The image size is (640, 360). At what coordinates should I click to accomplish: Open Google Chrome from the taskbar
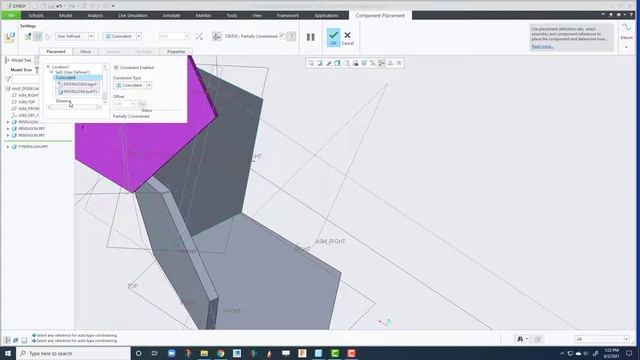pyautogui.click(x=220, y=353)
